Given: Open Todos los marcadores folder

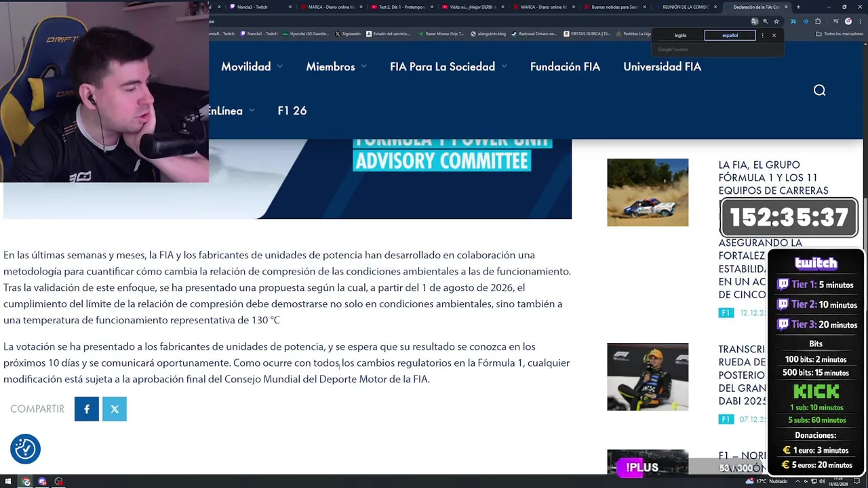Looking at the screenshot, I should click(840, 33).
